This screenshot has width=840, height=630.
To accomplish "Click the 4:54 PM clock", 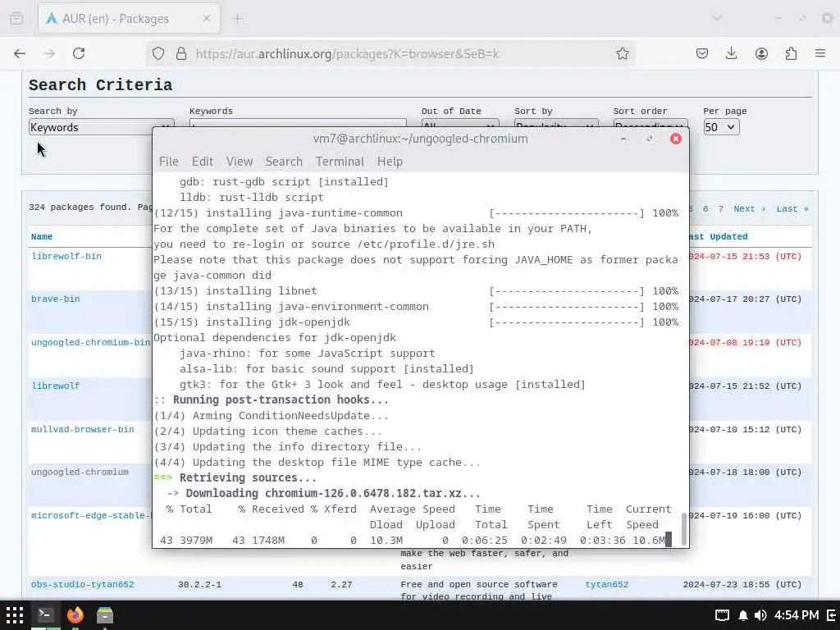I will (797, 615).
